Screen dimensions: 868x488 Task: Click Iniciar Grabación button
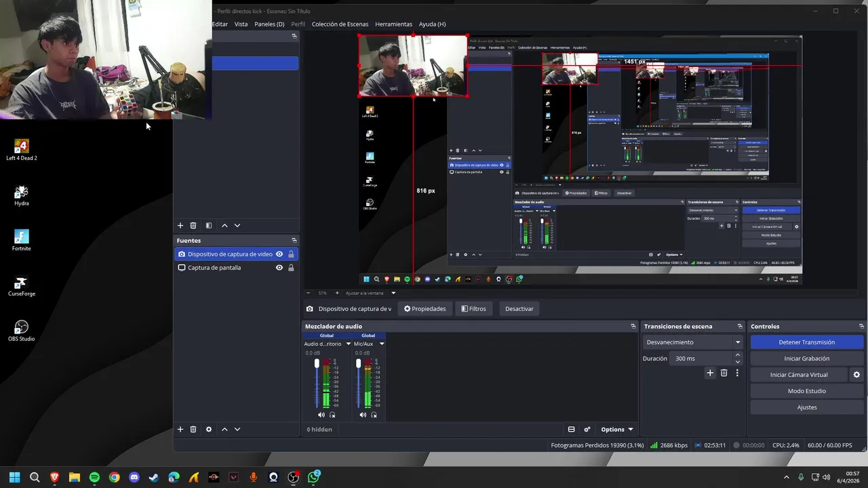(x=806, y=359)
